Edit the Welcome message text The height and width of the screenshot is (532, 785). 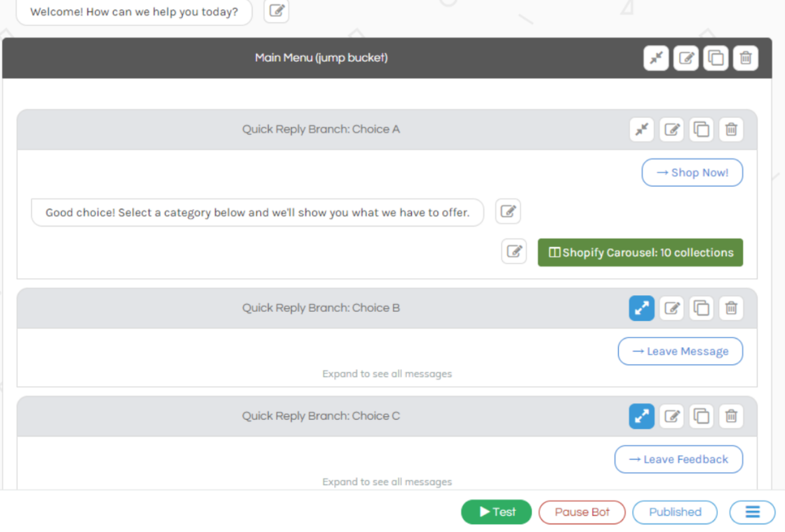point(276,11)
